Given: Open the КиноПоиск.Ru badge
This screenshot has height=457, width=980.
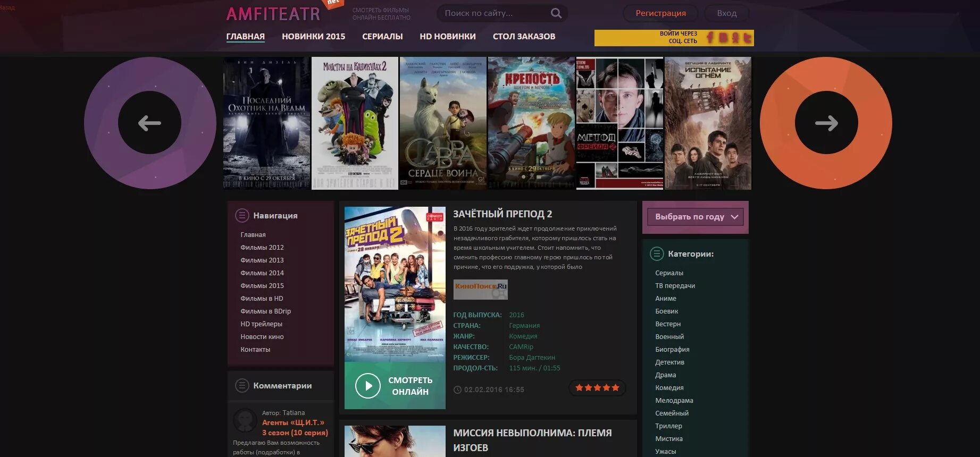Looking at the screenshot, I should [481, 290].
